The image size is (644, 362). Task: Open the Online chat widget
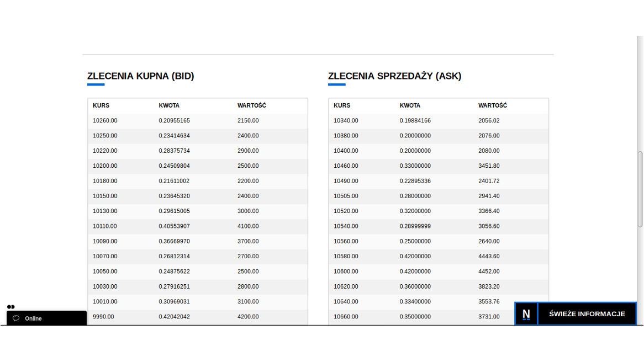click(46, 318)
